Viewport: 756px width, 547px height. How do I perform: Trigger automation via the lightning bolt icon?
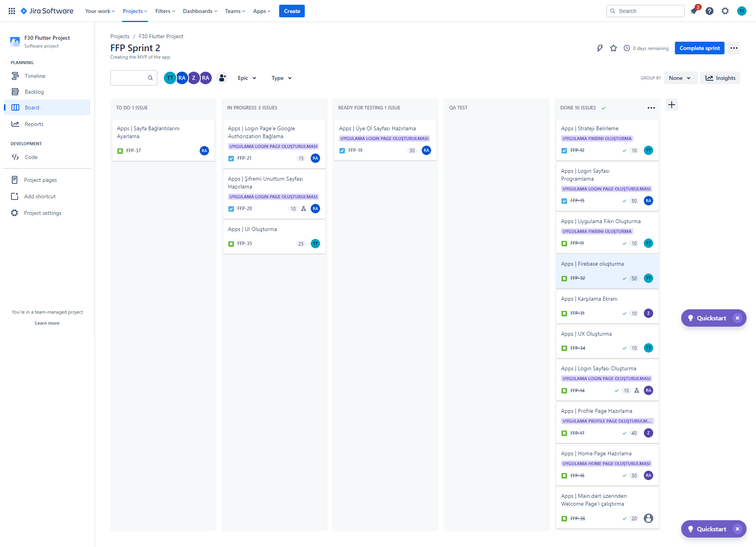click(600, 48)
